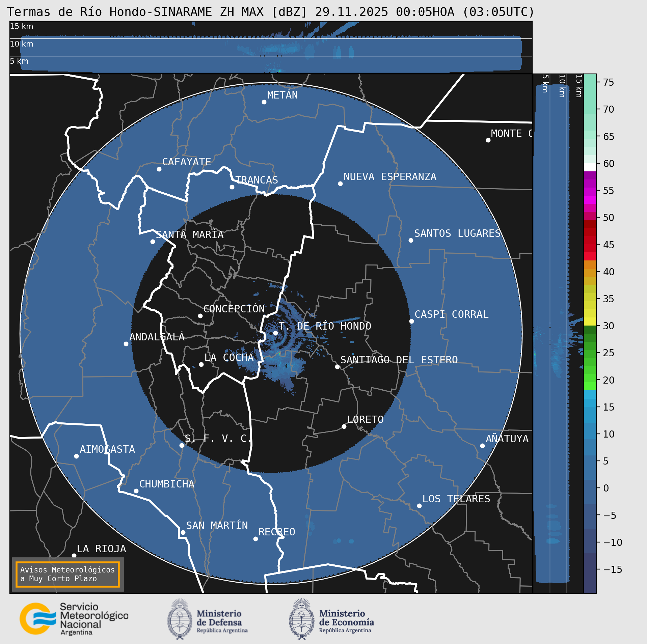Click the CAFAYATE map label
647x644 pixels.
click(x=187, y=162)
